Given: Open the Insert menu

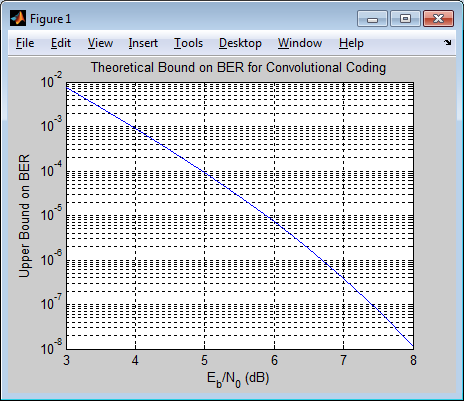Looking at the screenshot, I should (x=143, y=43).
